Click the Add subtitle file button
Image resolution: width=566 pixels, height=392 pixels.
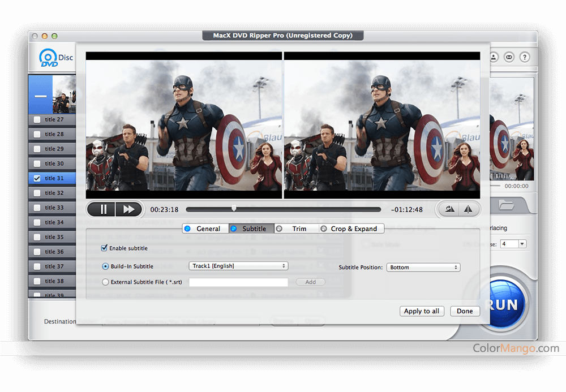click(310, 282)
